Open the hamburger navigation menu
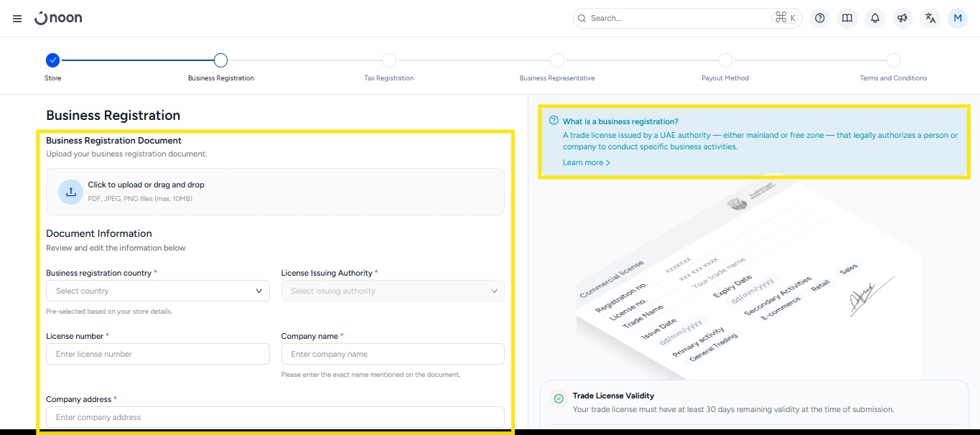The width and height of the screenshot is (980, 435). pos(17,19)
